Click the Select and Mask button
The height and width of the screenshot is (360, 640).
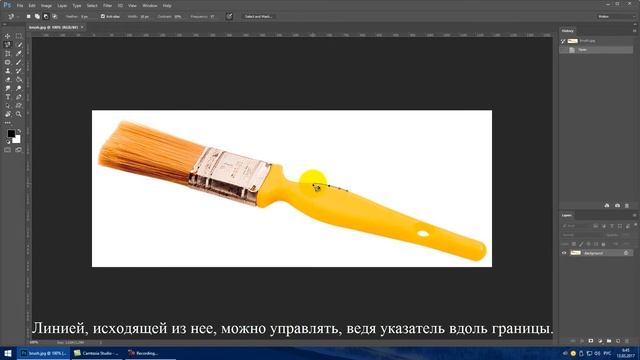tap(258, 16)
